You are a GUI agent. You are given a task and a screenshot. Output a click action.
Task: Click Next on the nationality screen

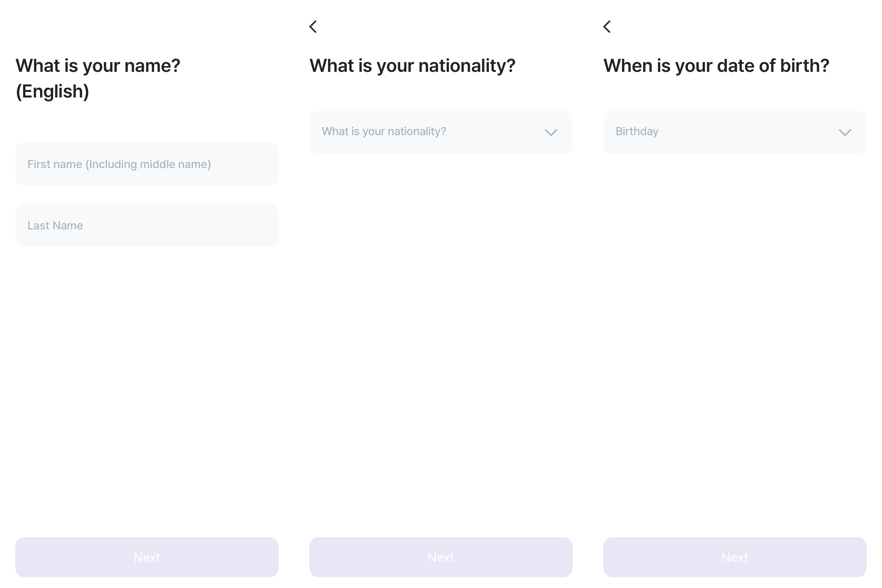[441, 557]
